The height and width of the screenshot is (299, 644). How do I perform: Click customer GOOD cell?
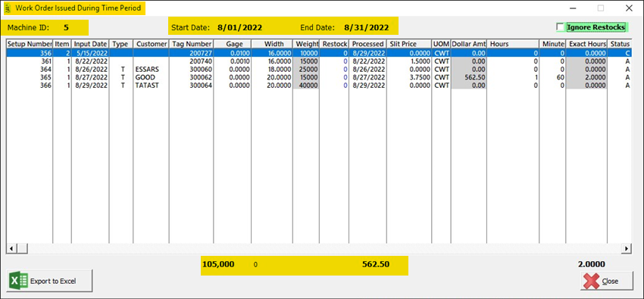151,77
